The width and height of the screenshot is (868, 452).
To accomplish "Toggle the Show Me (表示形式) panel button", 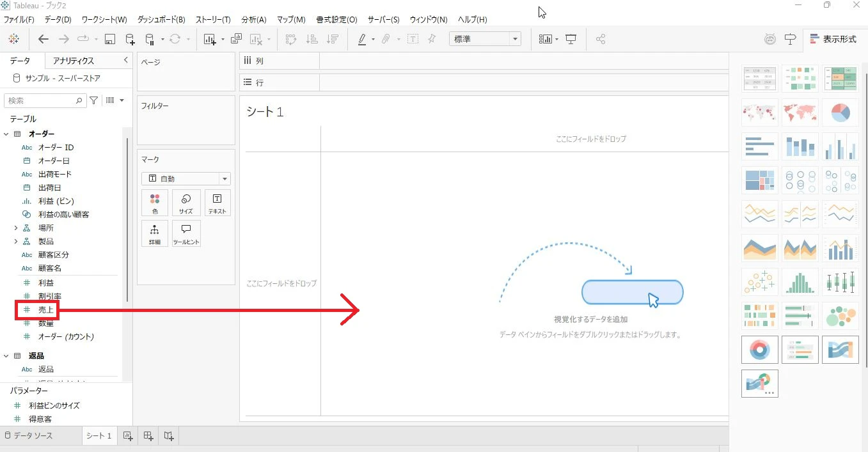I will point(833,39).
